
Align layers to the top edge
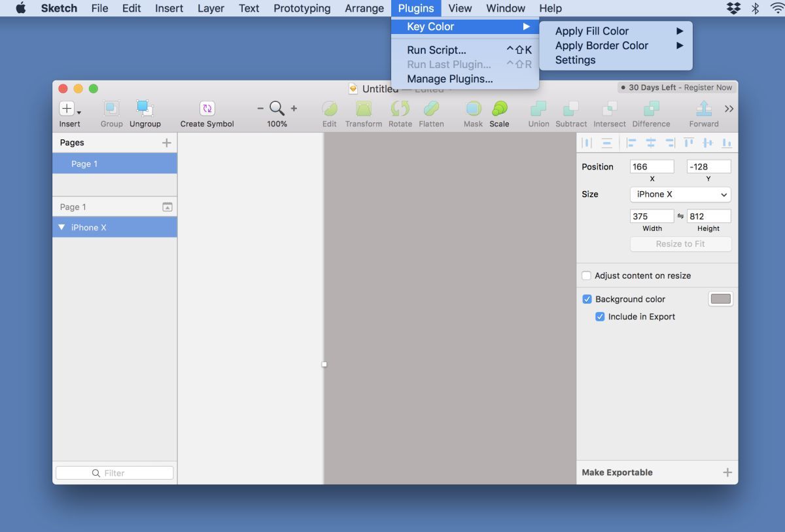(x=689, y=143)
